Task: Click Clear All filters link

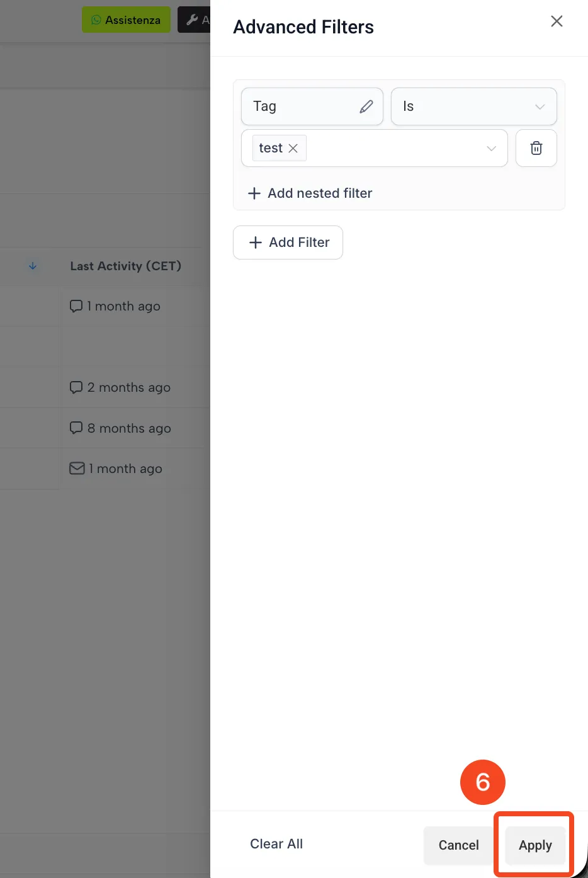Action: 276,844
